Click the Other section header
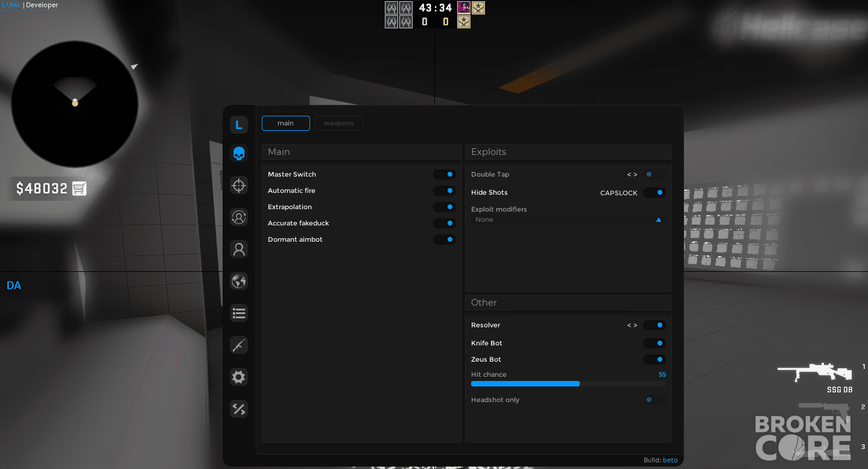 (x=568, y=303)
